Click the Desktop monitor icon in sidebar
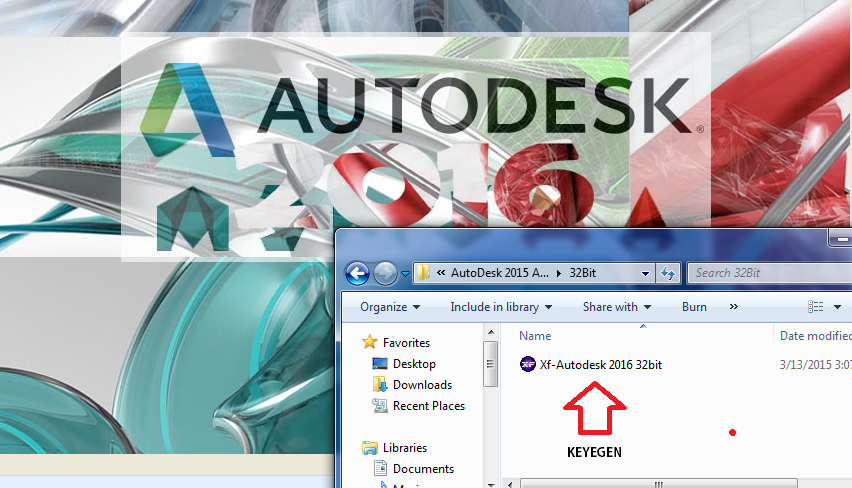This screenshot has width=852, height=488. pos(380,364)
